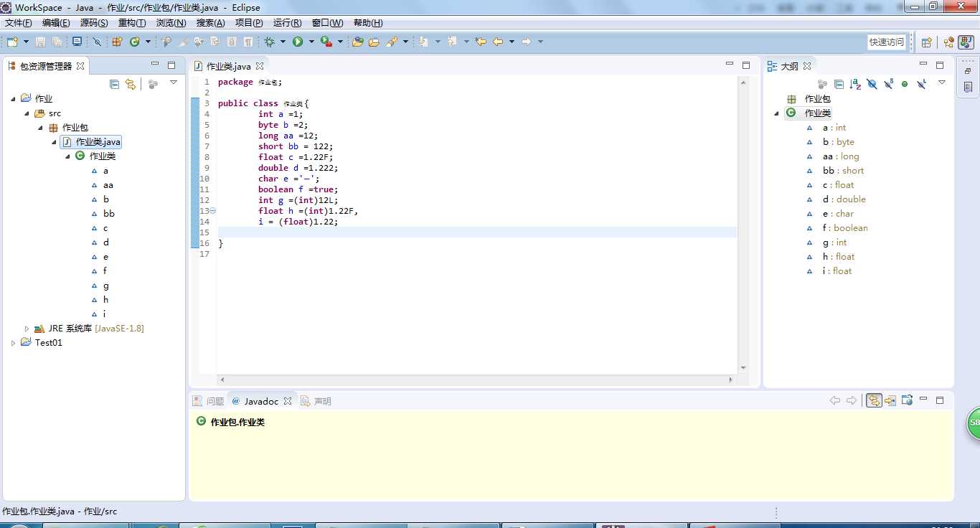Switch to the 问题 tab
Screen dimensions: 980x528
click(209, 401)
